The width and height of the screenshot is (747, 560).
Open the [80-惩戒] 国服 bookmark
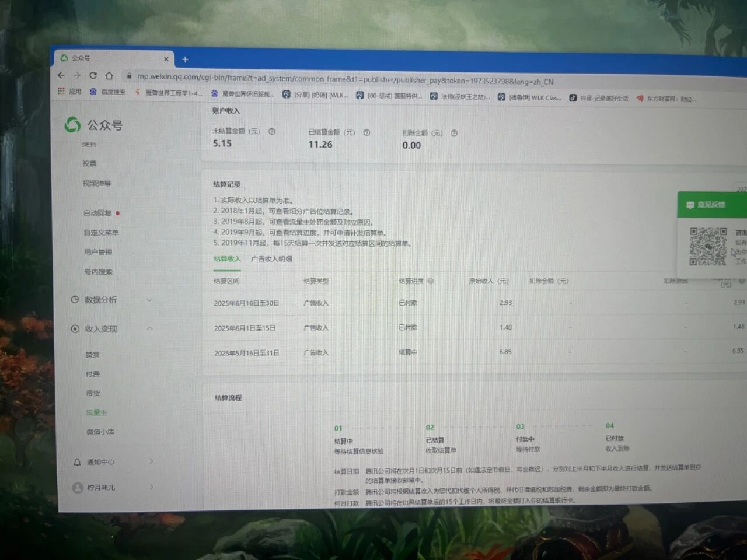[389, 96]
